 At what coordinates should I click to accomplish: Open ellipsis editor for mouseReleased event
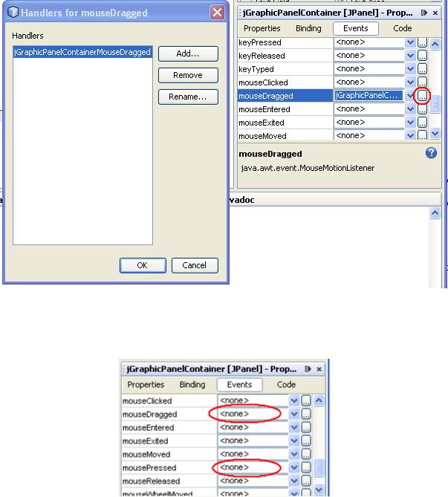pyautogui.click(x=306, y=481)
